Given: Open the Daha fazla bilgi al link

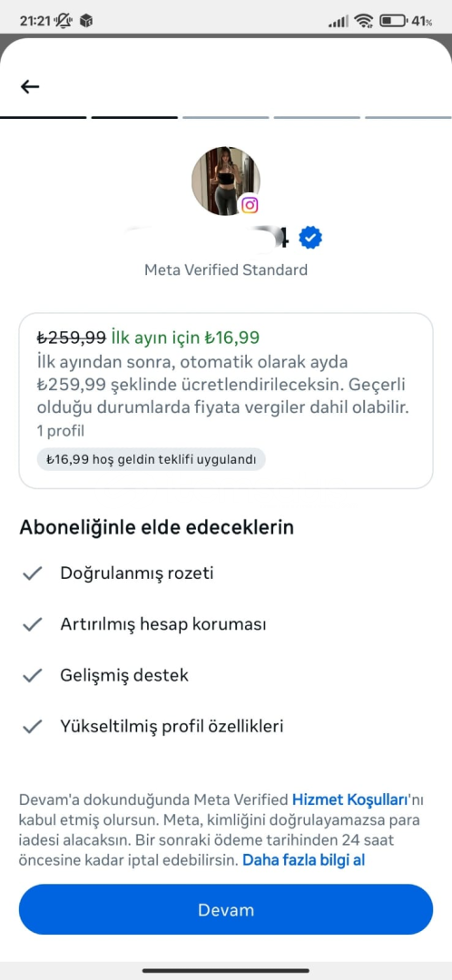Looking at the screenshot, I should [304, 860].
